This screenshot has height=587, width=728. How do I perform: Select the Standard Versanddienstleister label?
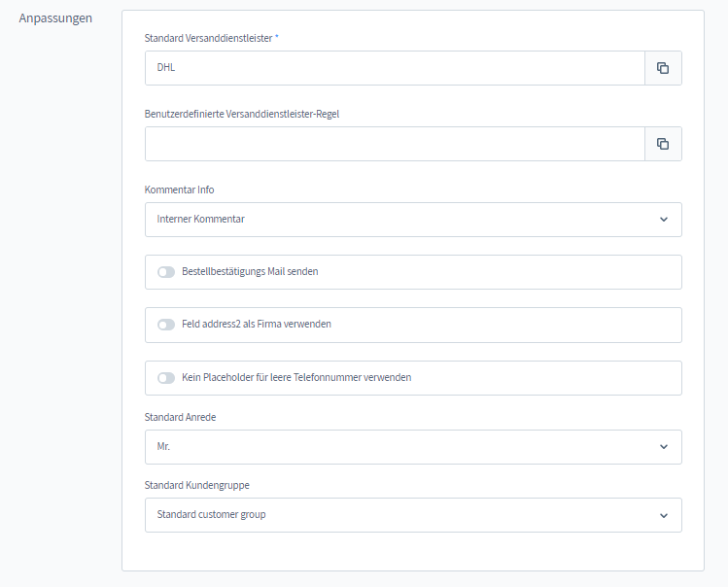pos(208,38)
